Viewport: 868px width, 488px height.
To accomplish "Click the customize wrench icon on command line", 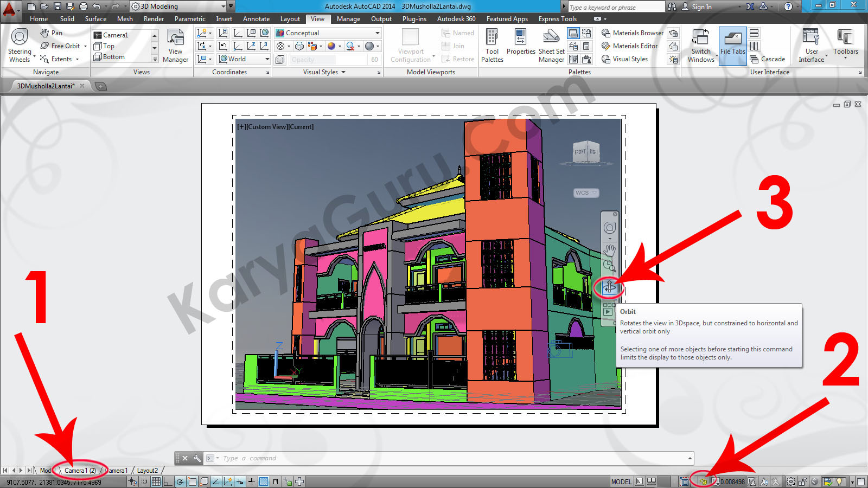I will pos(197,458).
